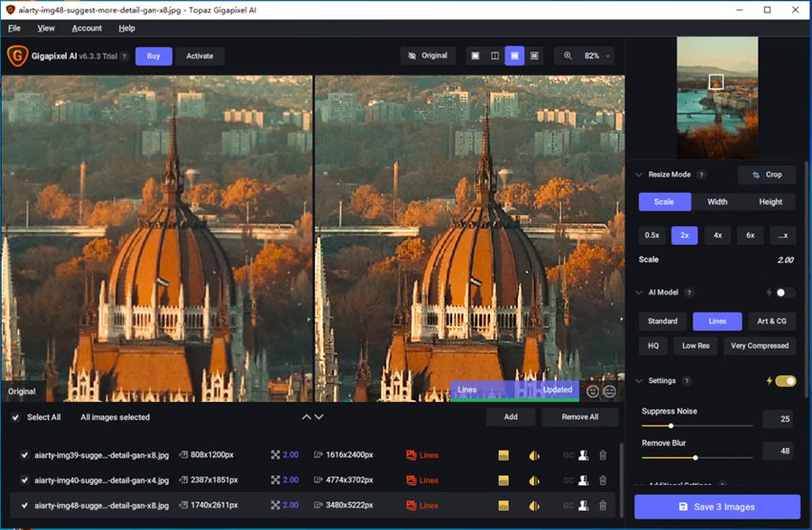Uncheck the aiarty-img40 file checkbox
This screenshot has height=530, width=812.
tap(24, 479)
